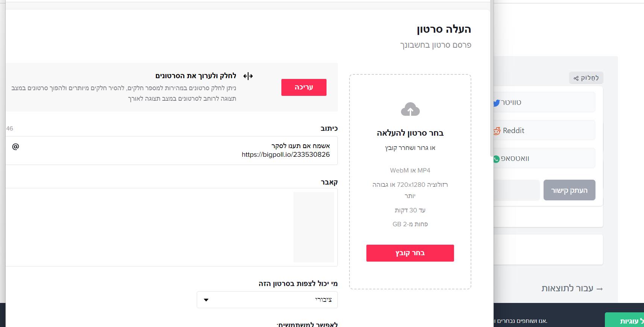The height and width of the screenshot is (327, 644).
Task: Select the cover thumbnail under קאבר
Action: (x=313, y=227)
